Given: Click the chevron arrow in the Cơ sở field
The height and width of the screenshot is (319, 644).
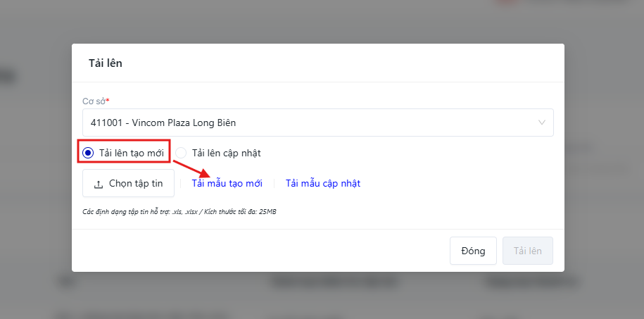Looking at the screenshot, I should [x=542, y=123].
